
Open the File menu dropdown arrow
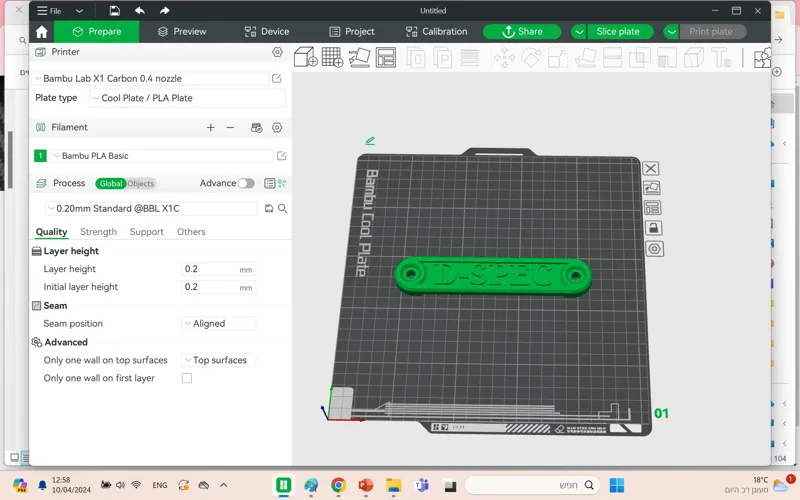tap(79, 11)
